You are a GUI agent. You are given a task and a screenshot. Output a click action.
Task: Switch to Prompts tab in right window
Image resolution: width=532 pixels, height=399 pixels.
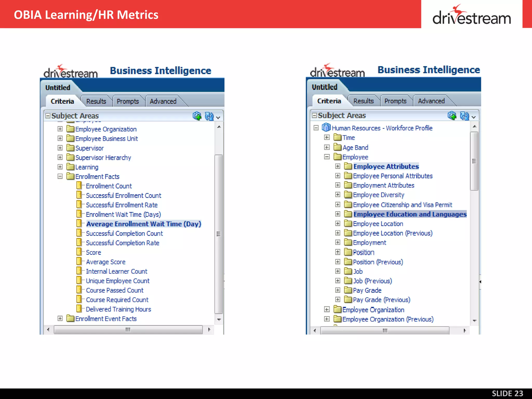pos(395,101)
